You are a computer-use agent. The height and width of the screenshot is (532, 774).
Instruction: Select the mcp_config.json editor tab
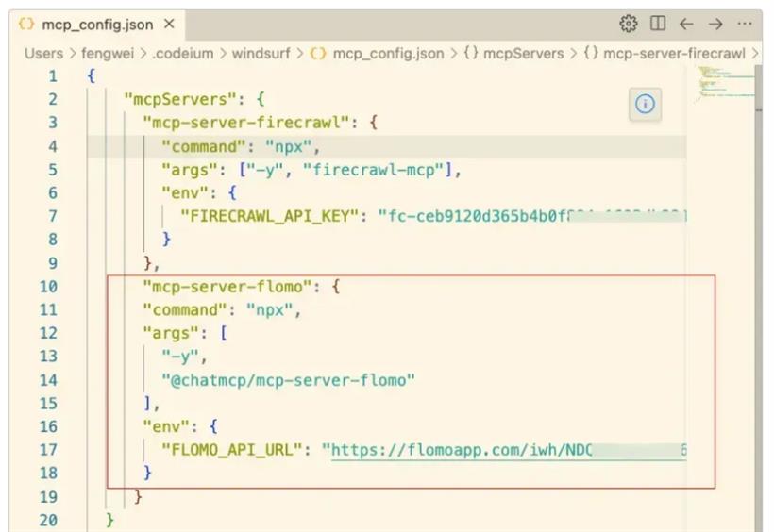(96, 25)
